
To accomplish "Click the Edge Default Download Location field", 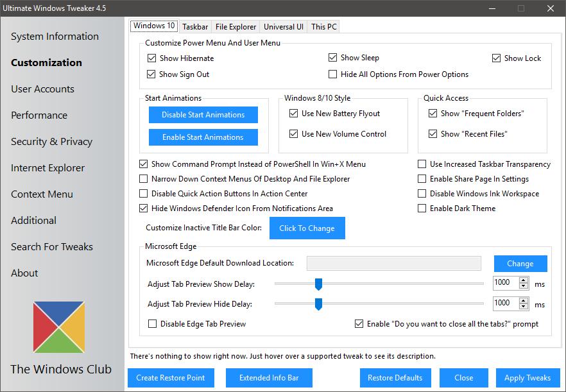I will point(393,264).
